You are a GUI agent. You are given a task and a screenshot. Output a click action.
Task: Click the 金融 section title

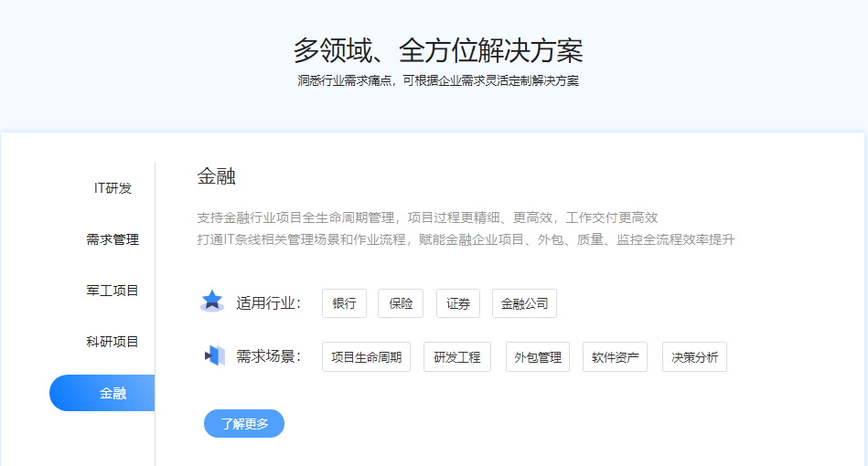coord(217,176)
